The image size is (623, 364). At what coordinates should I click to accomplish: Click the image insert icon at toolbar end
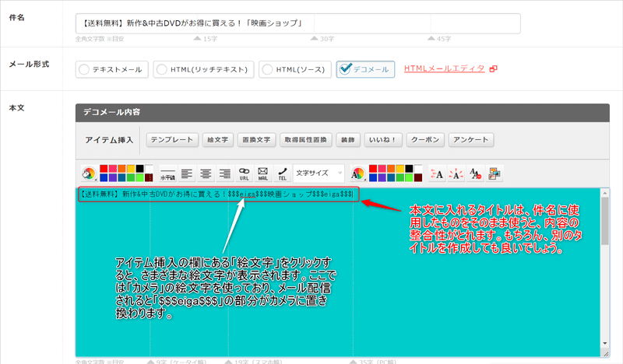495,173
